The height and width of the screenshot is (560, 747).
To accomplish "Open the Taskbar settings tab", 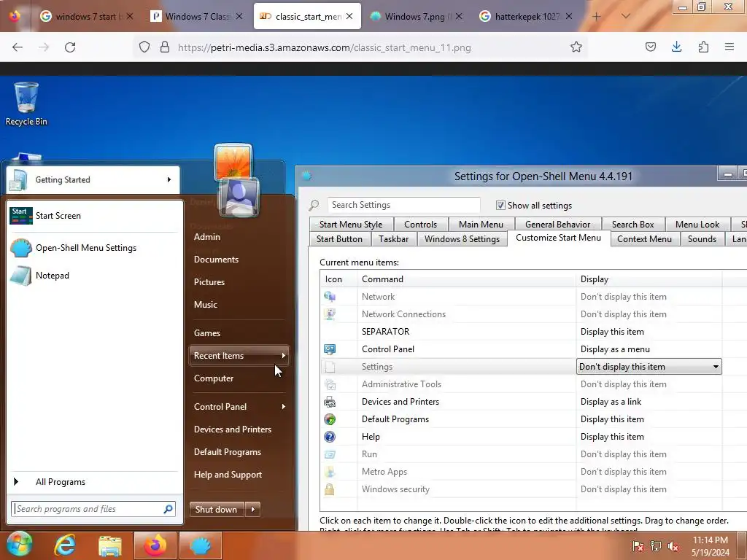I will (x=393, y=239).
